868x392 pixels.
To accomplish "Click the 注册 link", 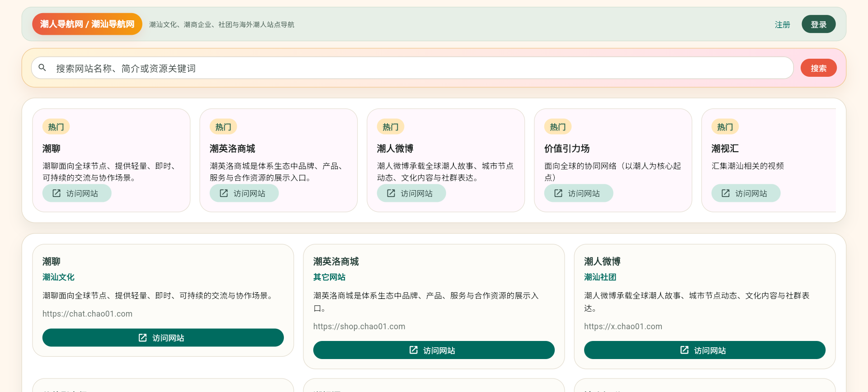I will pyautogui.click(x=783, y=24).
